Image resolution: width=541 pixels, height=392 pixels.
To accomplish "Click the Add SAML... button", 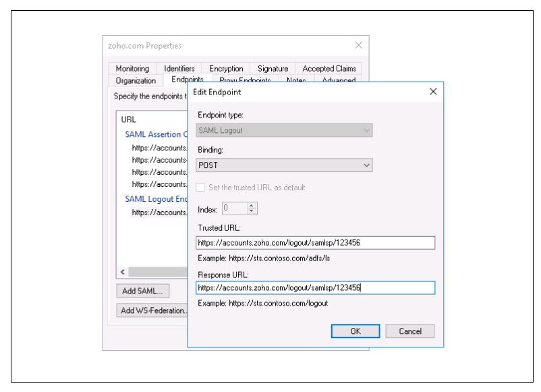I will (143, 291).
